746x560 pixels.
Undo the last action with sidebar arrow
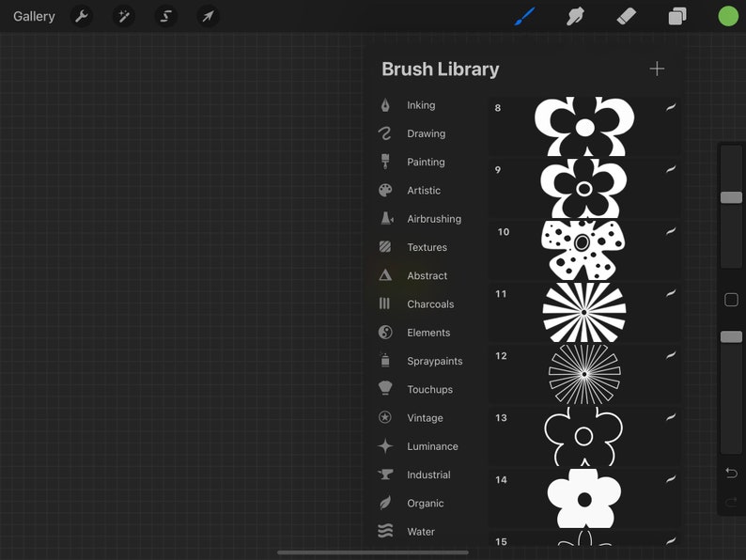[x=731, y=473]
